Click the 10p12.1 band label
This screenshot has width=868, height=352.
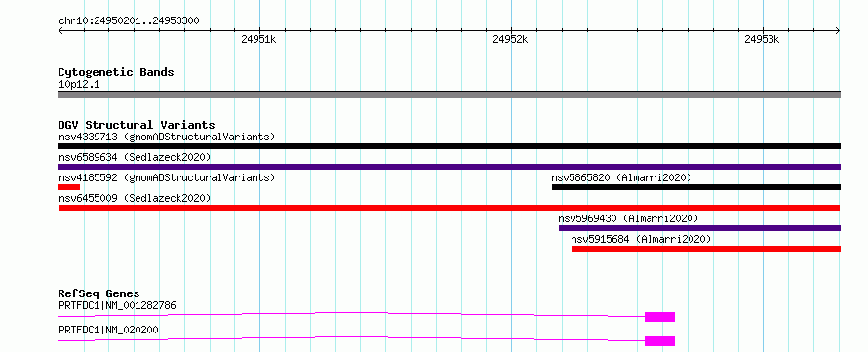pyautogui.click(x=79, y=85)
